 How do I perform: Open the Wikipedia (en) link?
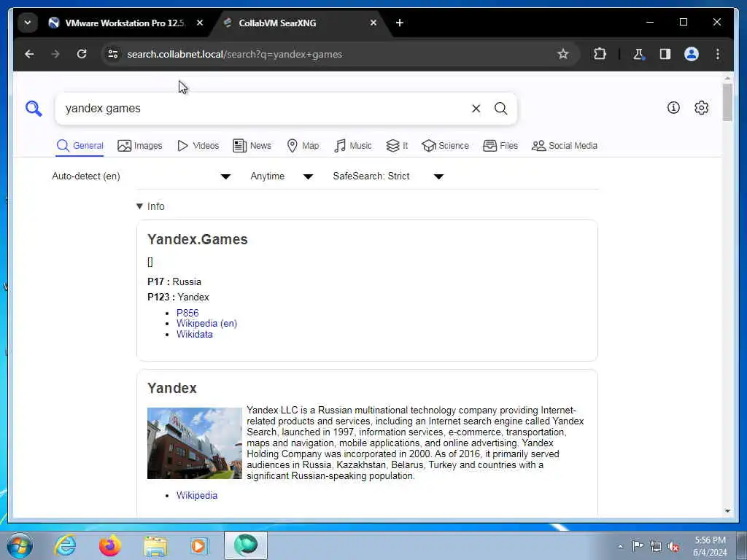[206, 323]
